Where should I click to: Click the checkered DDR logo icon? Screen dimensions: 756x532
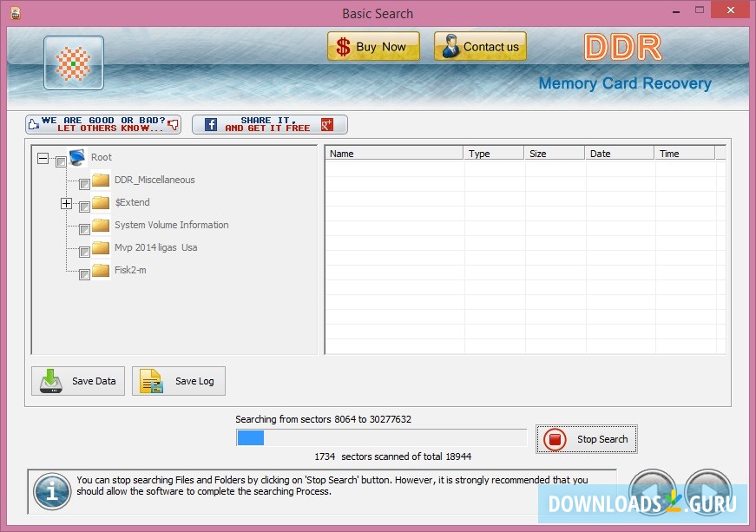pyautogui.click(x=73, y=63)
